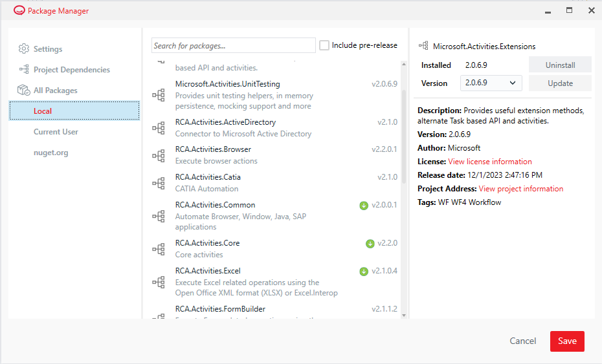Image resolution: width=602 pixels, height=364 pixels.
Task: Click icon beside Microsoft.Activities.Extensions title
Action: point(423,46)
